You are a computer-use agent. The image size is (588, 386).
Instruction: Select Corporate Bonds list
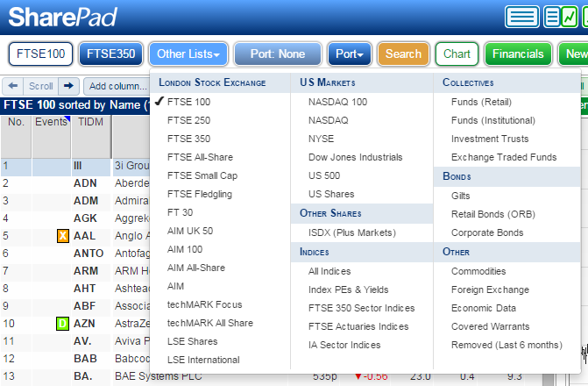point(487,232)
